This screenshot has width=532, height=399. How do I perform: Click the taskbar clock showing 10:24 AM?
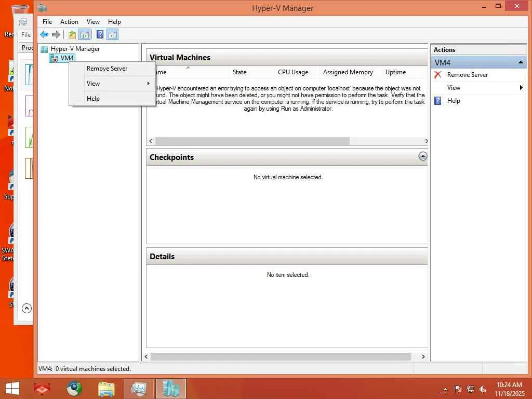509,385
